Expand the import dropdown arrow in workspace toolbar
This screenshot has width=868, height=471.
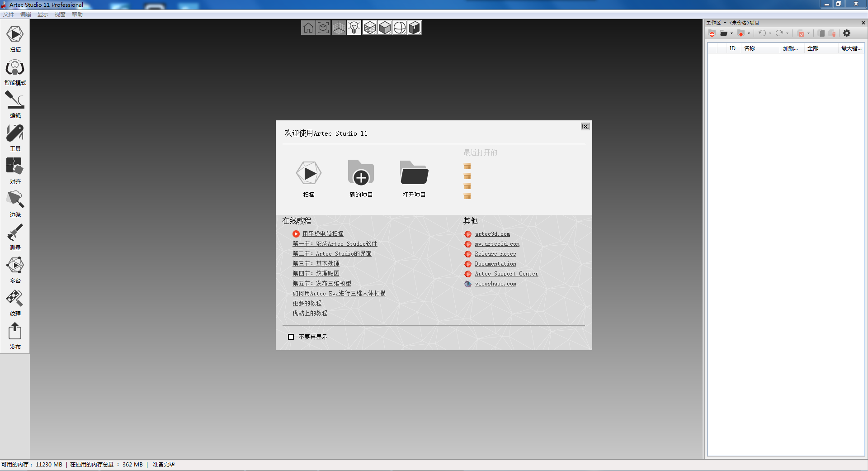click(749, 33)
